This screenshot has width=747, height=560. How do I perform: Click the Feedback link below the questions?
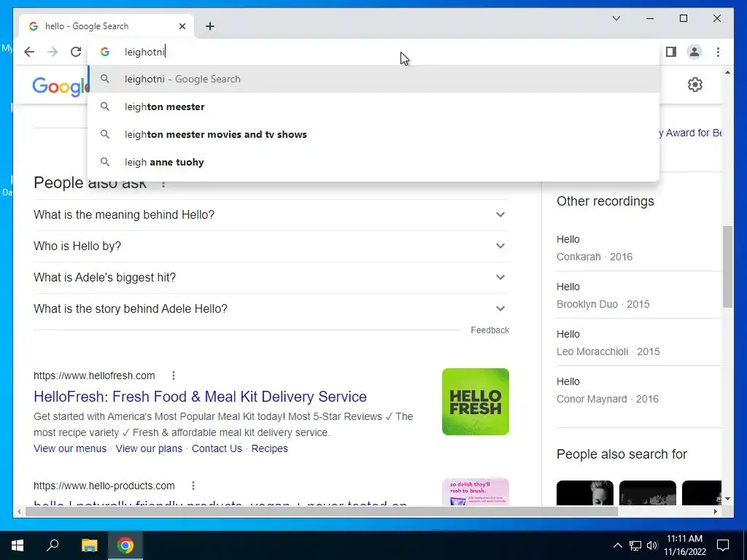pyautogui.click(x=489, y=330)
